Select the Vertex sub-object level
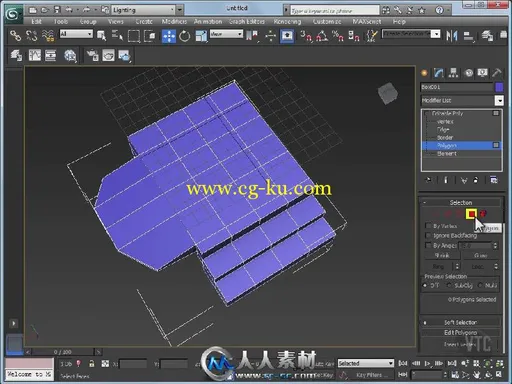 445,122
